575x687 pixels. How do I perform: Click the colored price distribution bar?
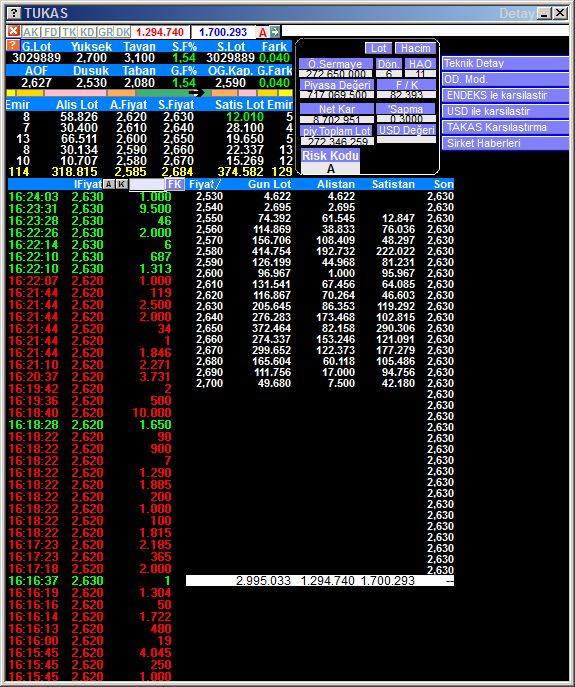[x=149, y=93]
